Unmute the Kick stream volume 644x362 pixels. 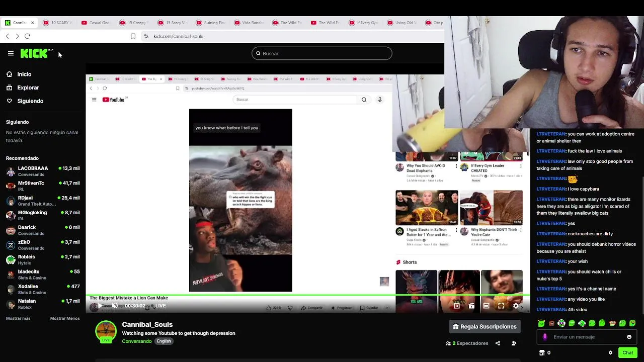tap(115, 306)
